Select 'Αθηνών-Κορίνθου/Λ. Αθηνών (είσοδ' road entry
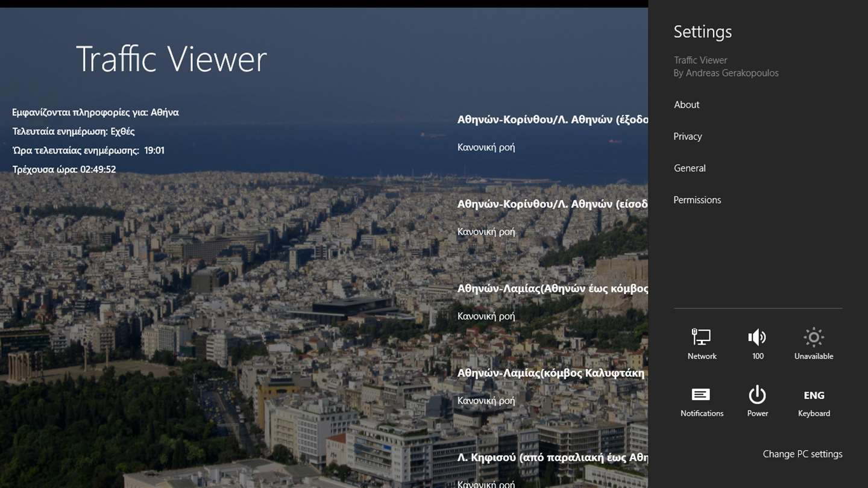The height and width of the screenshot is (488, 868). tap(553, 204)
